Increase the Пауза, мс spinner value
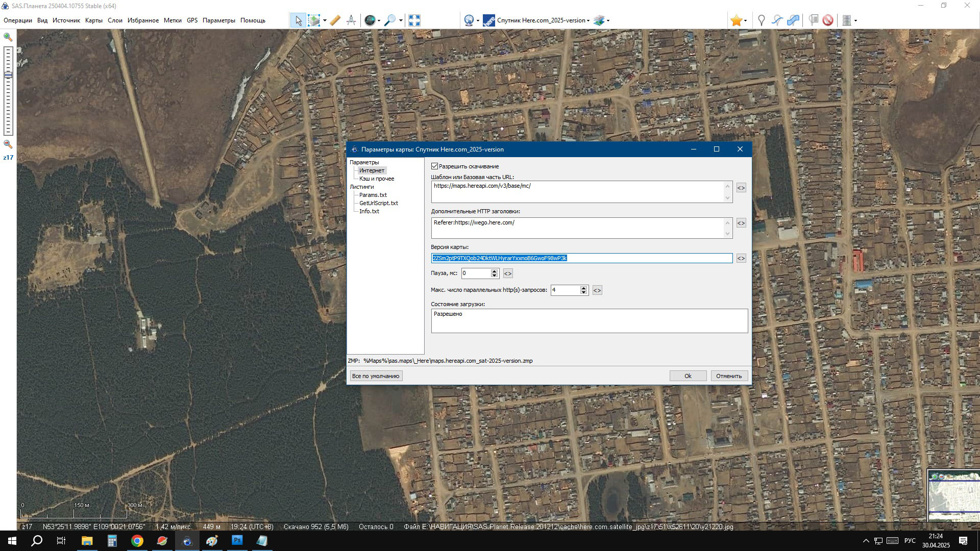This screenshot has height=551, width=980. [494, 271]
